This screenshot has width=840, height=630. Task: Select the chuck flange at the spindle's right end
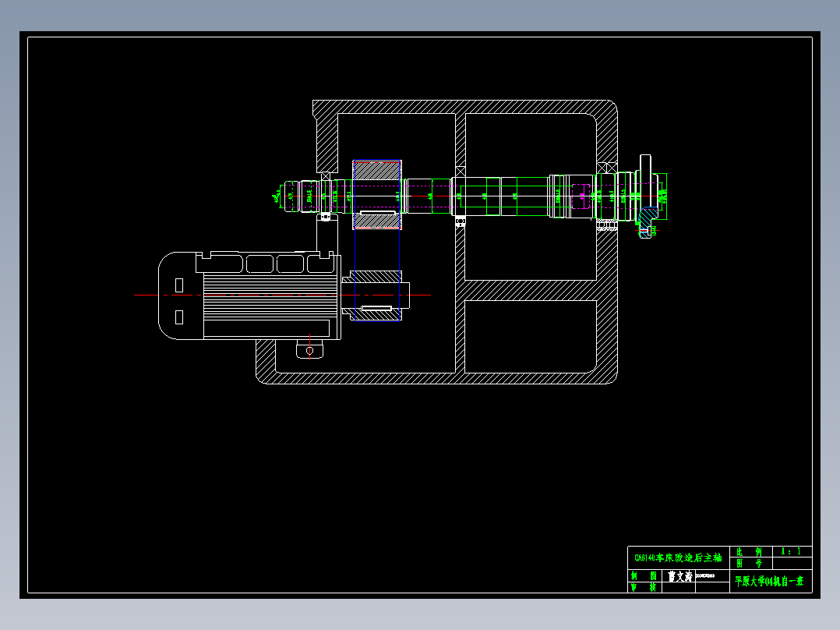coord(645,195)
